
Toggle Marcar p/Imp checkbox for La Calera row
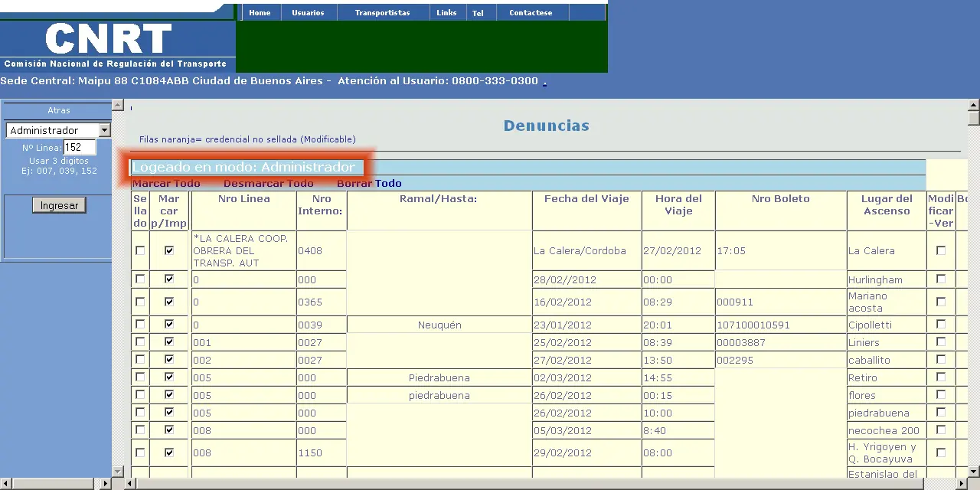pyautogui.click(x=169, y=250)
